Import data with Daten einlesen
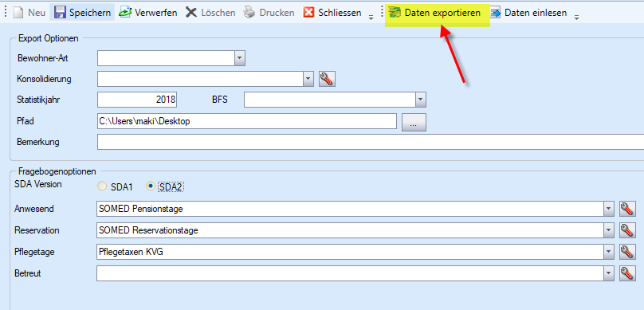Screen dimensions: 644x310 (x=529, y=13)
